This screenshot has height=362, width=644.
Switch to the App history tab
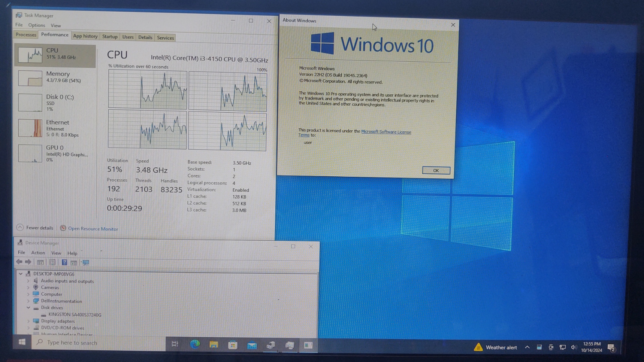pyautogui.click(x=85, y=36)
